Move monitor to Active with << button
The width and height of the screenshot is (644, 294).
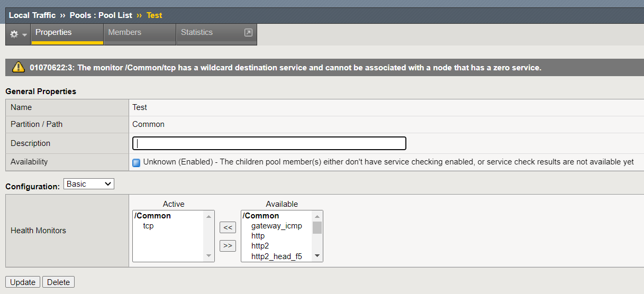coord(228,227)
